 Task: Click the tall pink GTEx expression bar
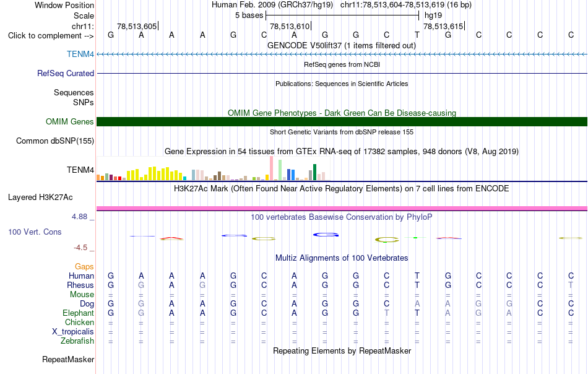pyautogui.click(x=271, y=168)
